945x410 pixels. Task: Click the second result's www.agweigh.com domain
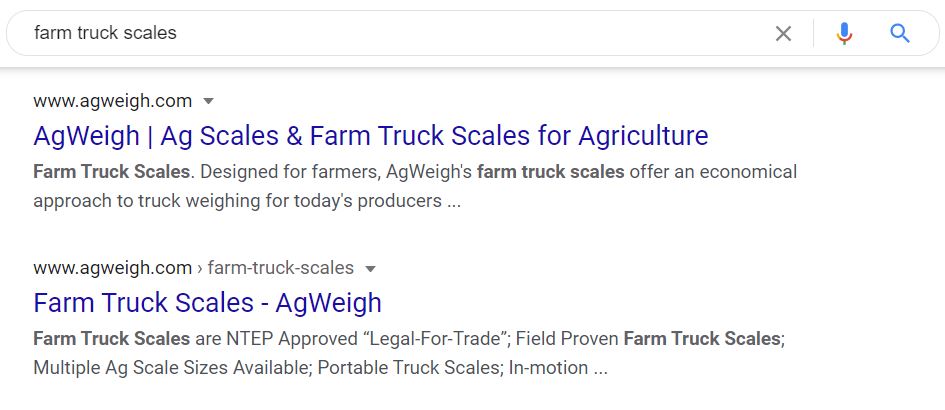click(113, 268)
